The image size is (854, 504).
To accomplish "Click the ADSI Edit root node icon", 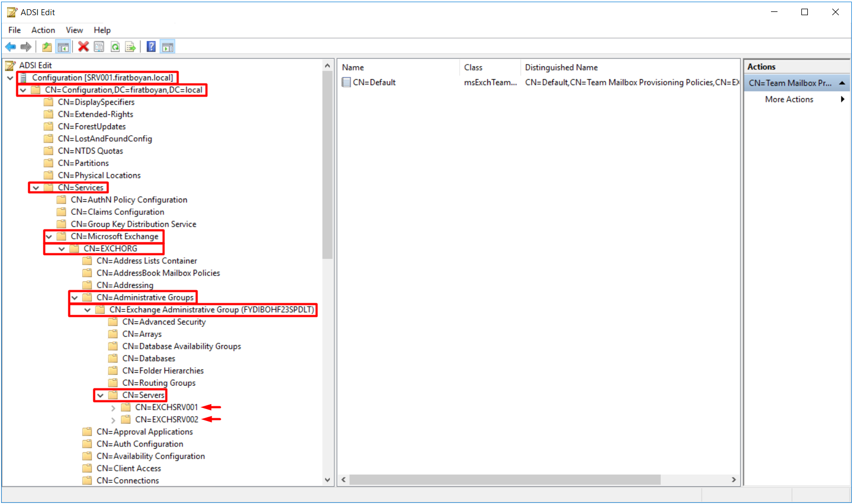I will click(11, 66).
